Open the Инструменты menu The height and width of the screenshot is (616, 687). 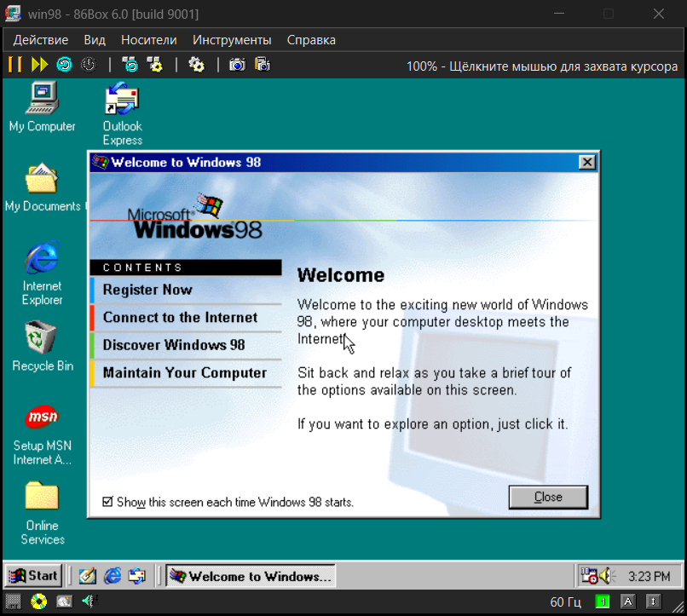click(x=232, y=40)
